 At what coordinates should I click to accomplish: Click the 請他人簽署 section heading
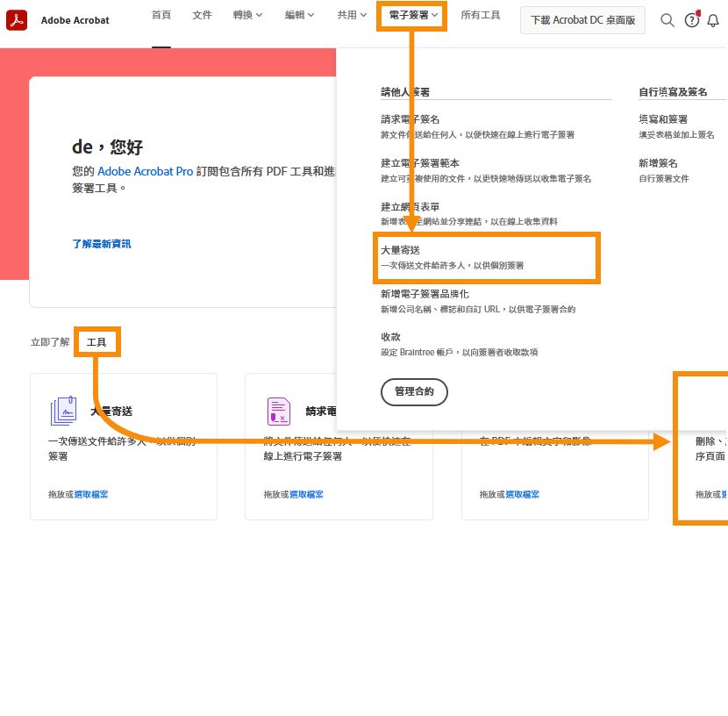405,92
